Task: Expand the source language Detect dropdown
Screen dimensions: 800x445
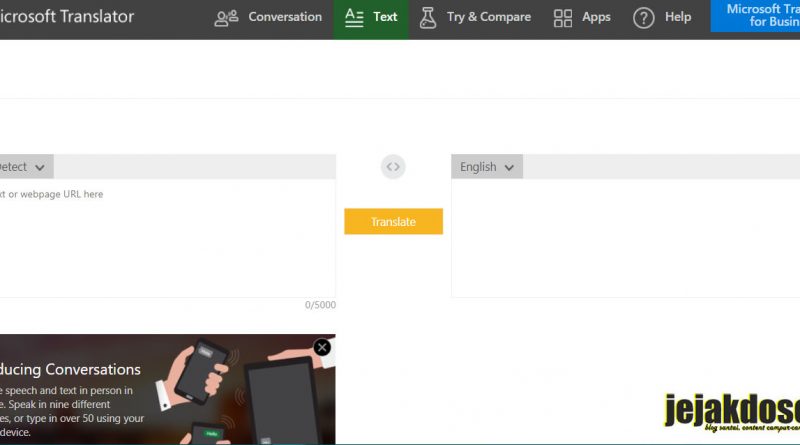Action: click(27, 167)
